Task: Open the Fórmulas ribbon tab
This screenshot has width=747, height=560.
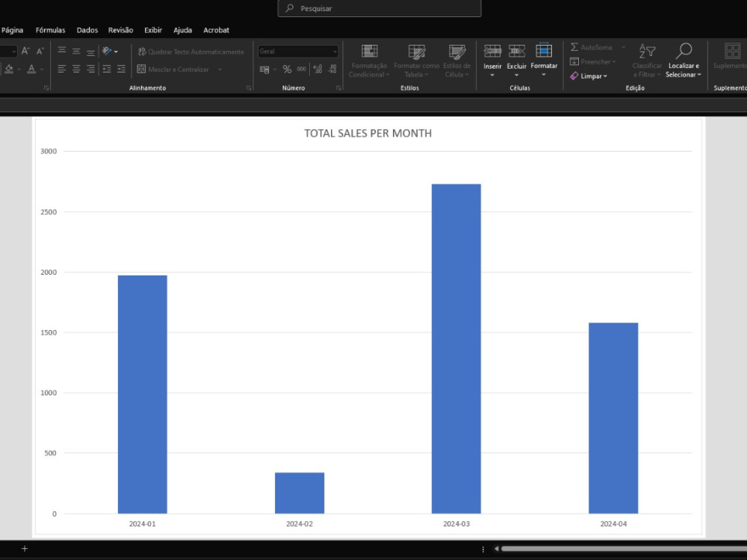Action: click(51, 30)
